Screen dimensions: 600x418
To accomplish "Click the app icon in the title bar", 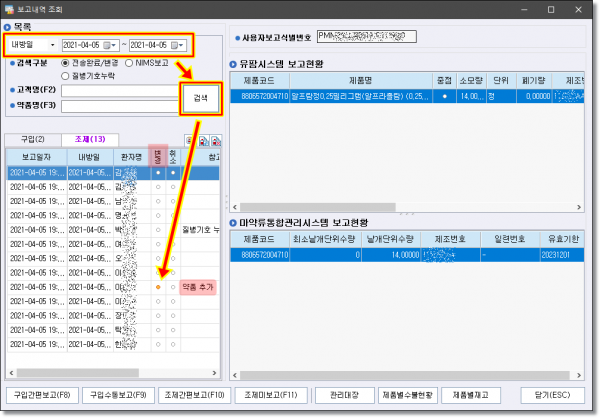I will [x=10, y=9].
